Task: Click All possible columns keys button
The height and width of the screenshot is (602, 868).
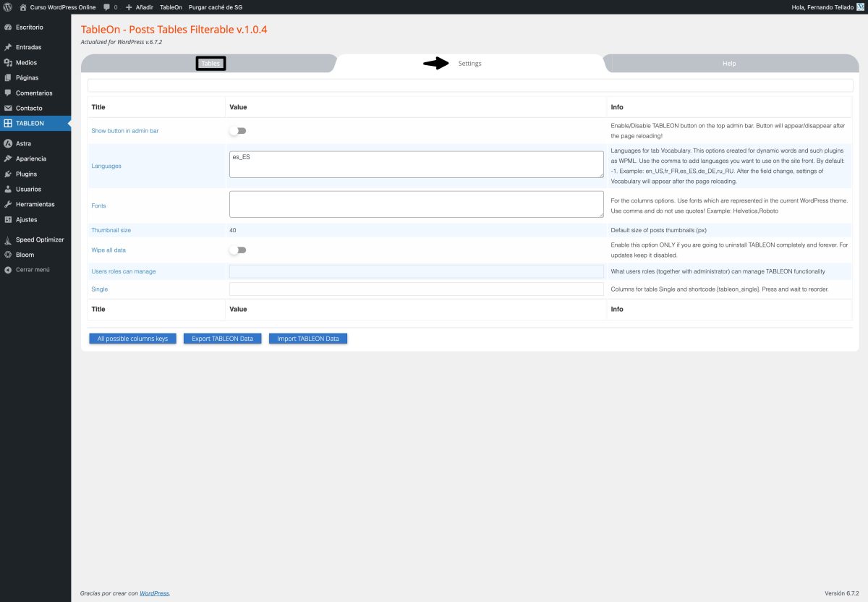Action: pyautogui.click(x=132, y=339)
